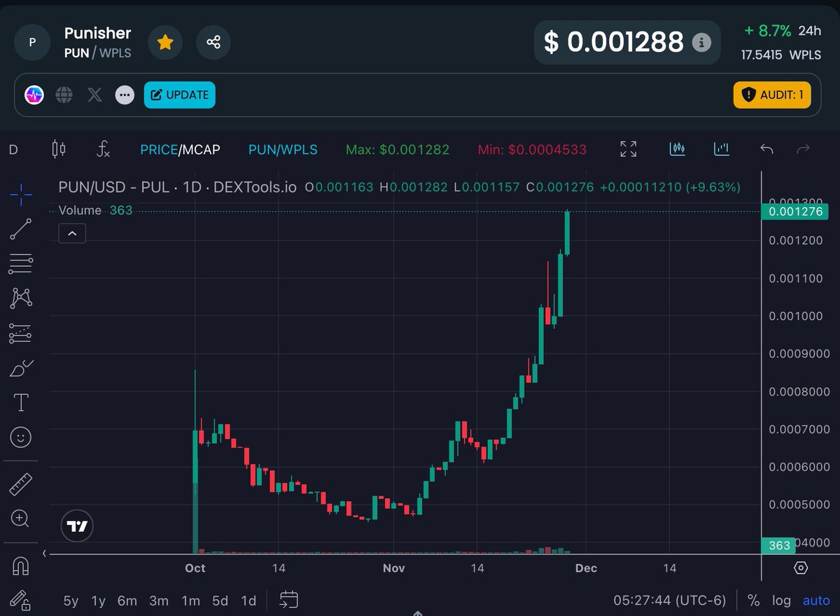Open the chart statistics bar icon
The image size is (840, 616).
(x=722, y=148)
